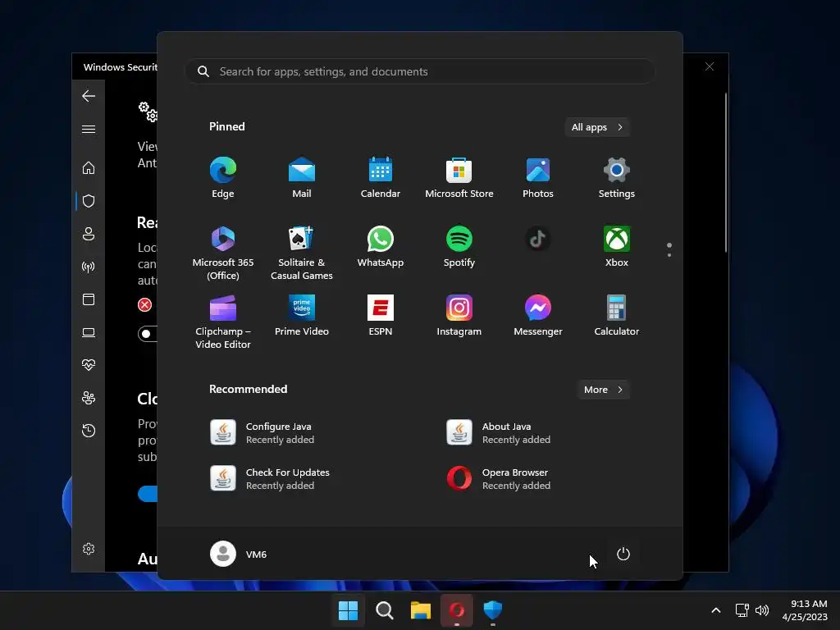Go to next pinned apps page dots
This screenshot has width=840, height=630.
coord(669,249)
